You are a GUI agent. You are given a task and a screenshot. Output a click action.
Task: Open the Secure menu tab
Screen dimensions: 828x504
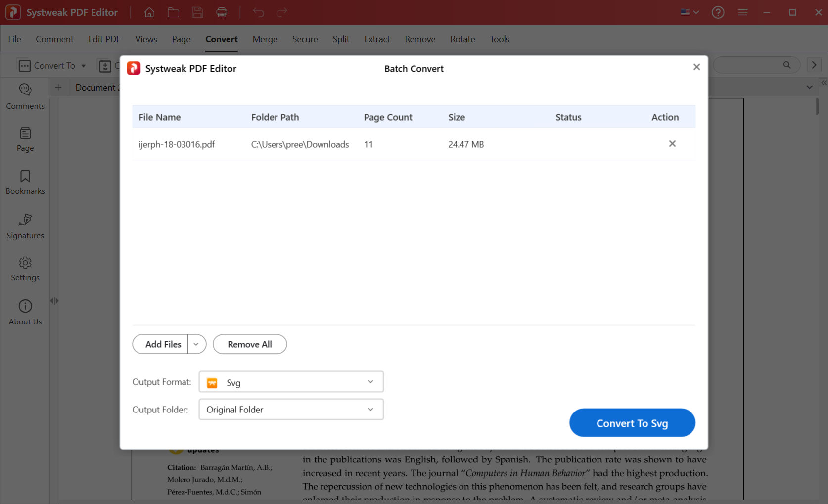coord(305,39)
